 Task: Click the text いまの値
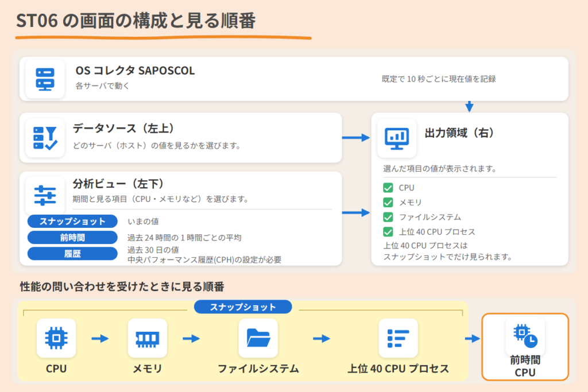pos(143,222)
